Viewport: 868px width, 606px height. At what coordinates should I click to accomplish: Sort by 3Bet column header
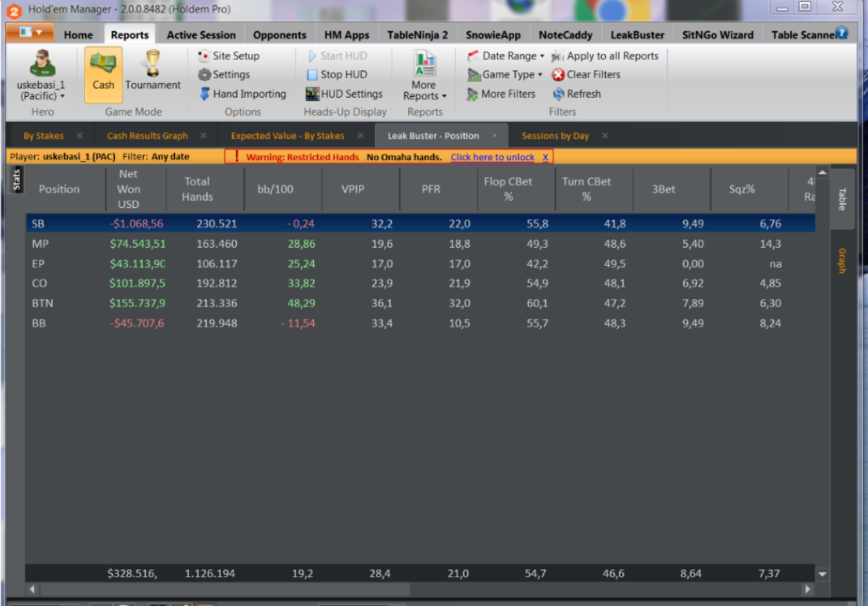[x=664, y=189]
